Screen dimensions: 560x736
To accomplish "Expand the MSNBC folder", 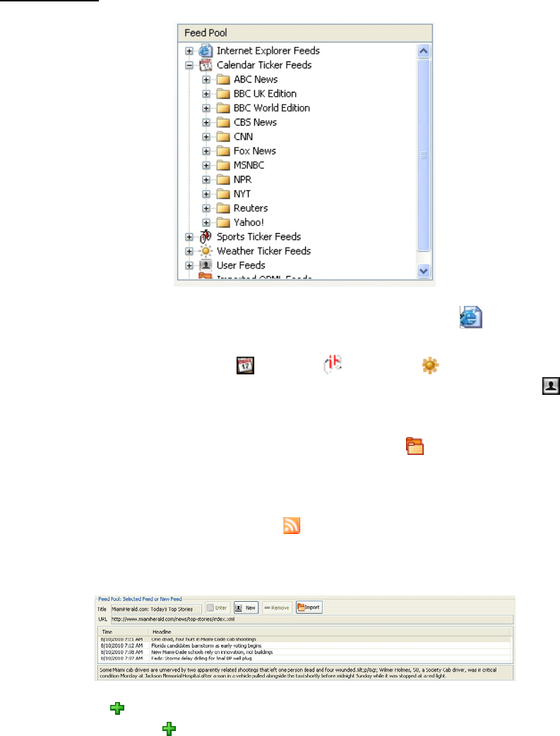I will point(206,165).
